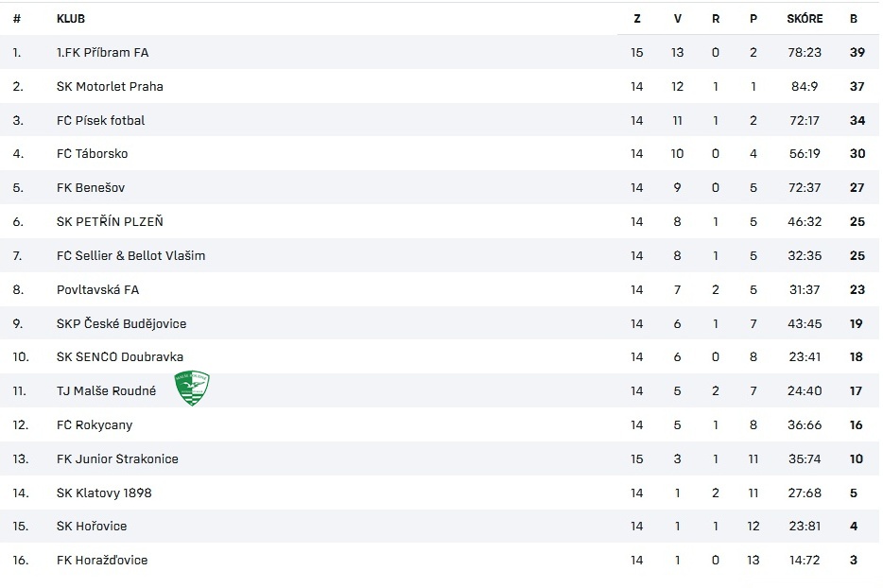Image resolution: width=883 pixels, height=588 pixels.
Task: Click the FC Táborsko club entry
Action: pos(93,154)
